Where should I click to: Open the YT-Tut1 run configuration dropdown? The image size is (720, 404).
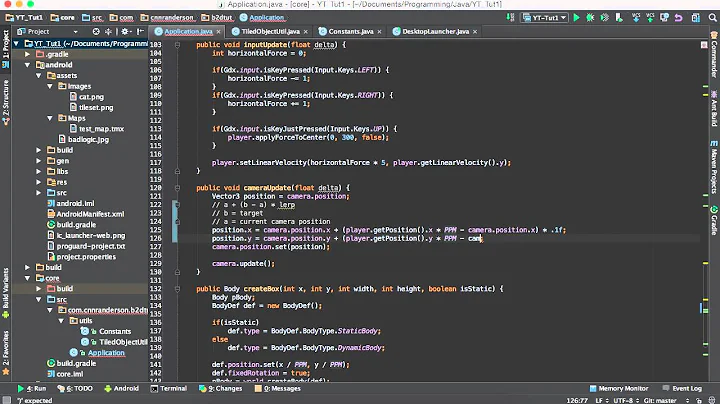pyautogui.click(x=545, y=17)
